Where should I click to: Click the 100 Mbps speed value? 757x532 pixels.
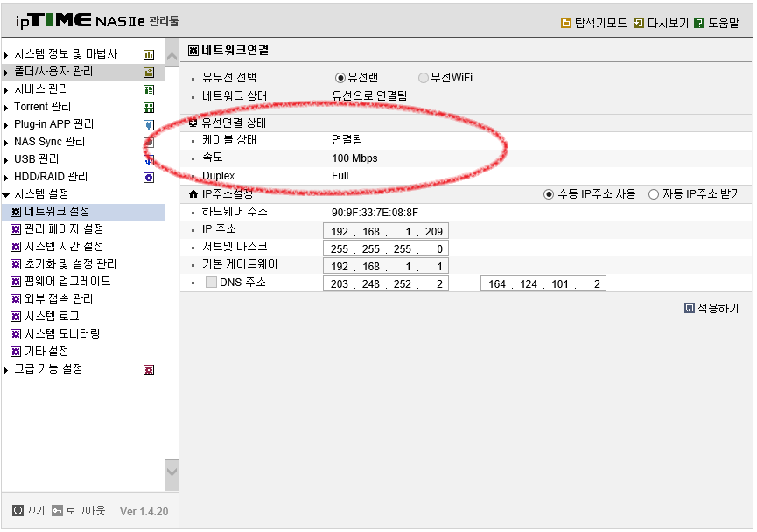(354, 158)
